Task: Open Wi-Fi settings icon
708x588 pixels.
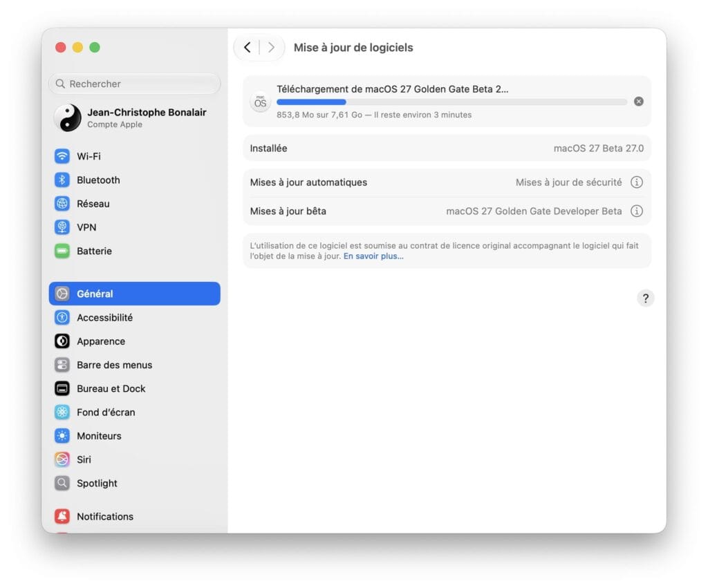Action: point(62,156)
